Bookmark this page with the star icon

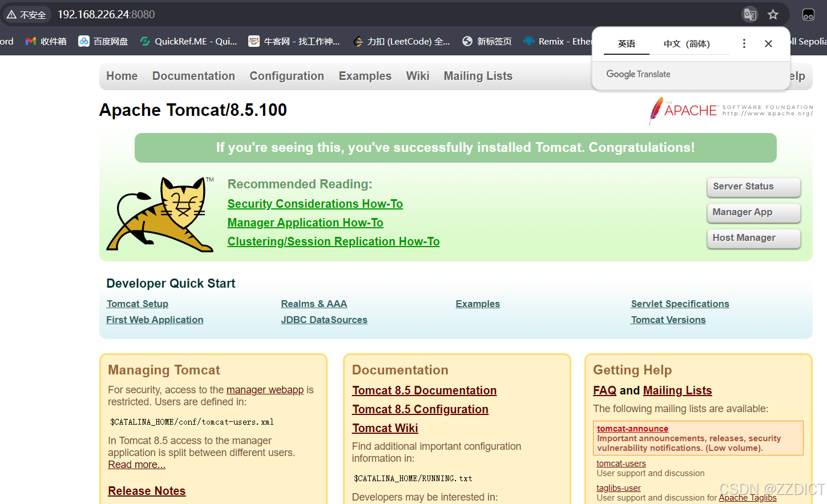(773, 14)
